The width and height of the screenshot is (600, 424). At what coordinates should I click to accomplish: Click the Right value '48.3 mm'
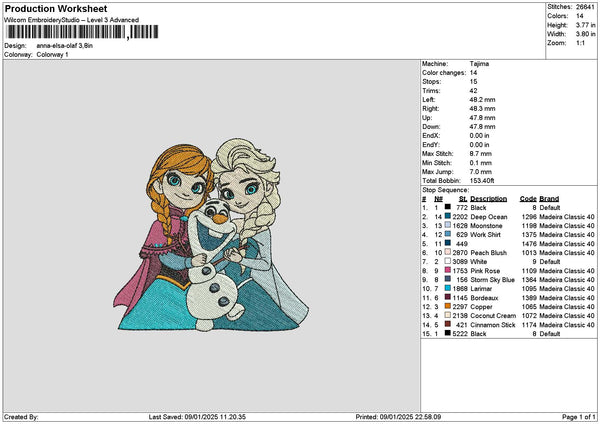coord(482,109)
